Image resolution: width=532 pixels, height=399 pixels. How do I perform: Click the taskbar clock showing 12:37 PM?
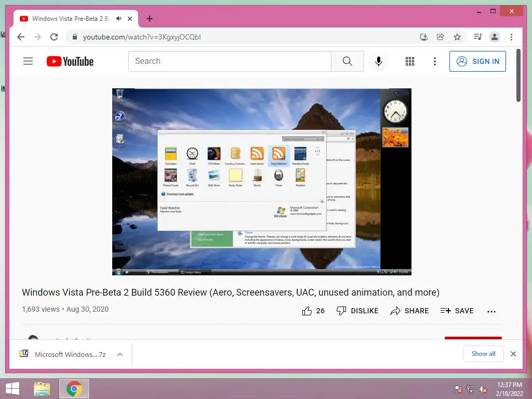click(509, 389)
